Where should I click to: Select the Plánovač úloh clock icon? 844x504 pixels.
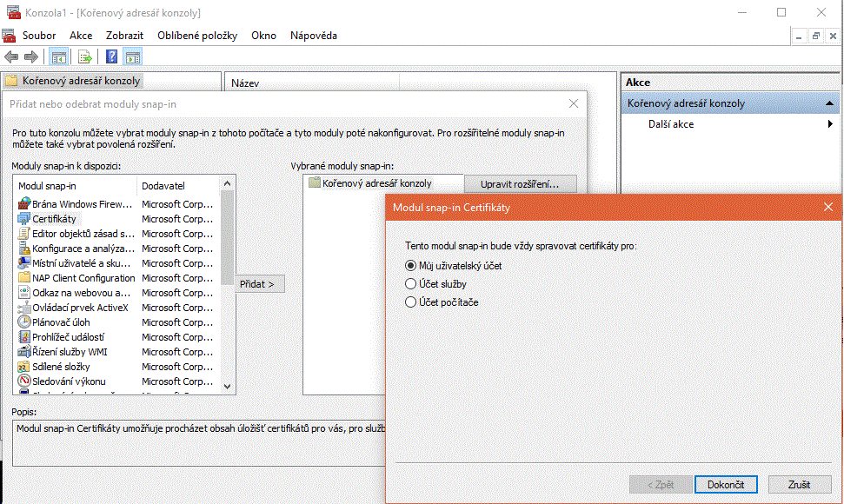pos(24,322)
